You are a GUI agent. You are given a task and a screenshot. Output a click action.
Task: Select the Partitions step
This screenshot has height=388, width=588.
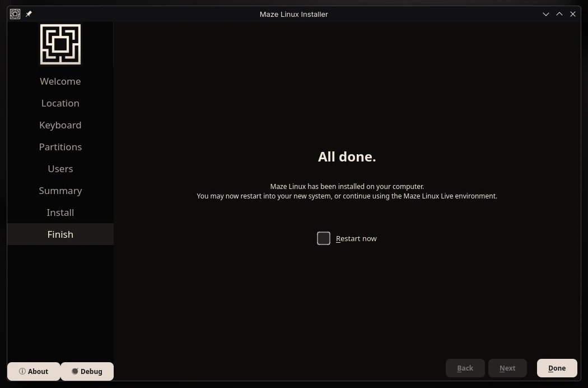point(60,146)
